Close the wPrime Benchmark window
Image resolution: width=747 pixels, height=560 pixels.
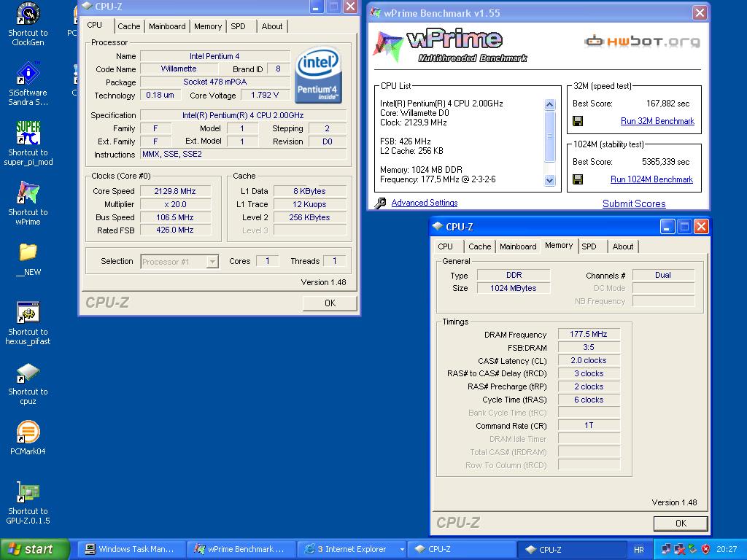pyautogui.click(x=700, y=13)
